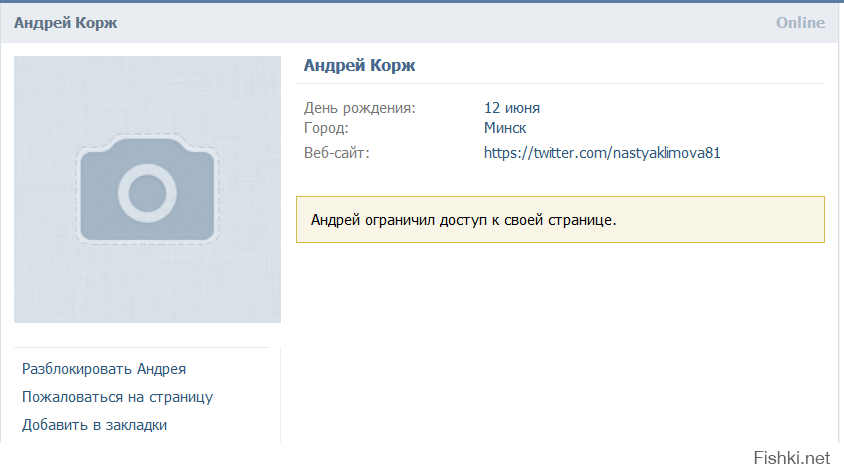
Task: Click the Online status indicator
Action: [x=800, y=22]
